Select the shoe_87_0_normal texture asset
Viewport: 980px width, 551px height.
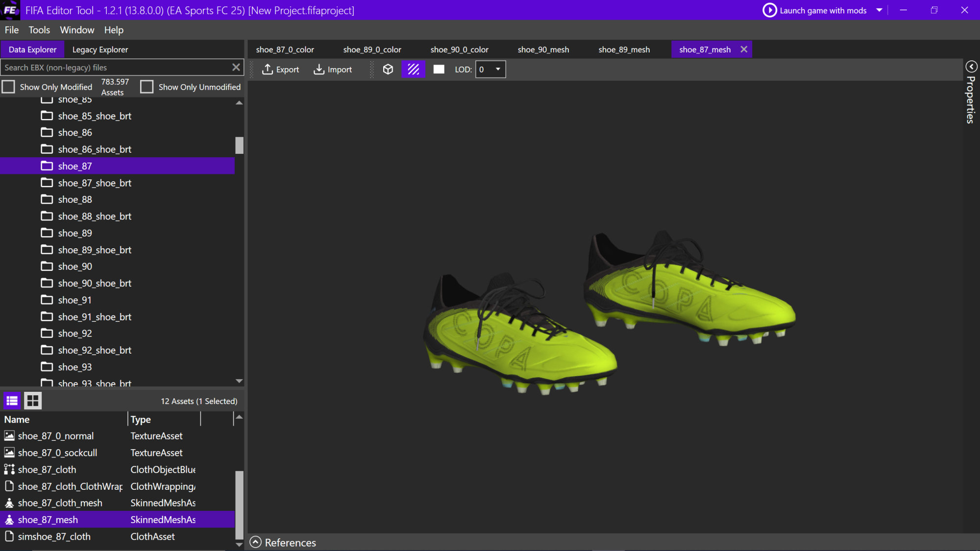click(118, 436)
